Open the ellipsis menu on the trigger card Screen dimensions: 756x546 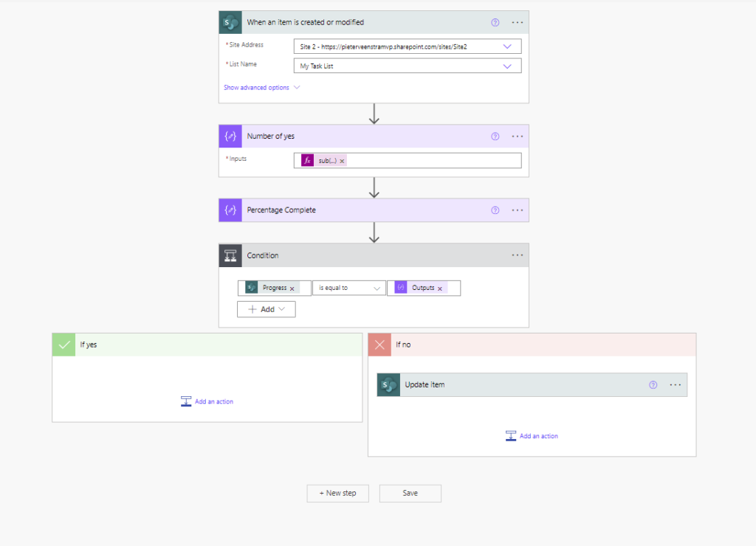point(518,23)
